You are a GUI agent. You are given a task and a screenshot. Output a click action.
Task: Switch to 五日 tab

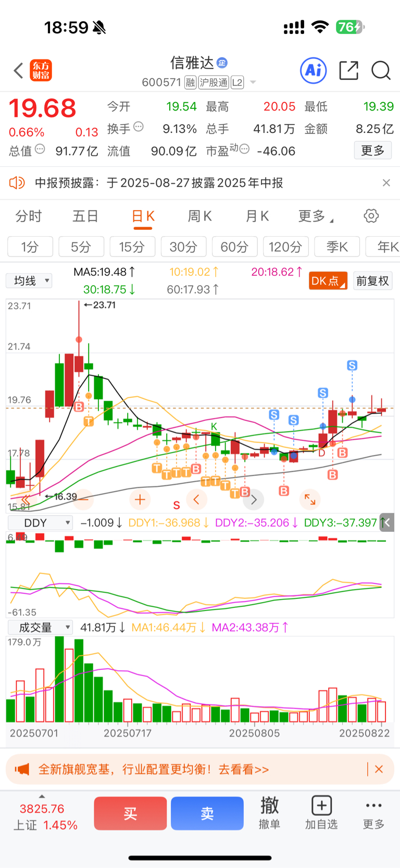pyautogui.click(x=85, y=216)
